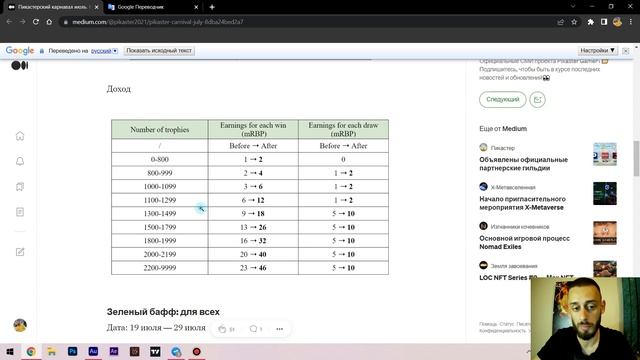Open the Pikaster author link

(x=502, y=148)
